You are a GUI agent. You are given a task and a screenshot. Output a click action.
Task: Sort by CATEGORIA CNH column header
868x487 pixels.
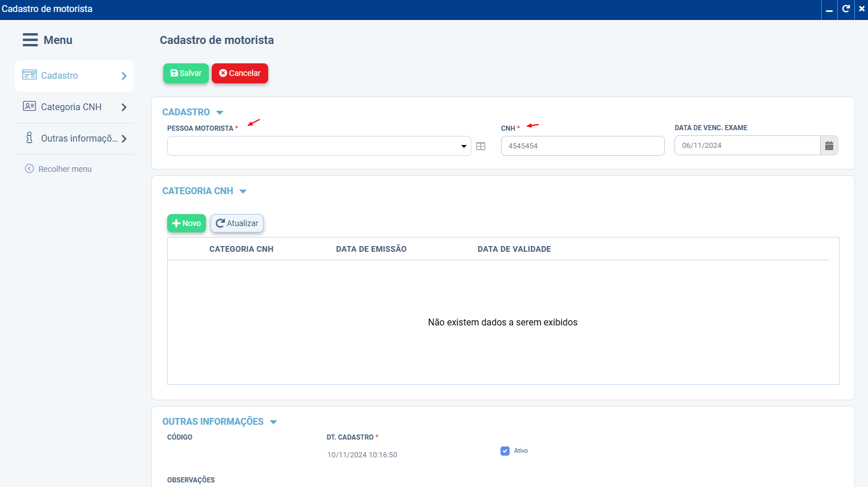pyautogui.click(x=241, y=249)
